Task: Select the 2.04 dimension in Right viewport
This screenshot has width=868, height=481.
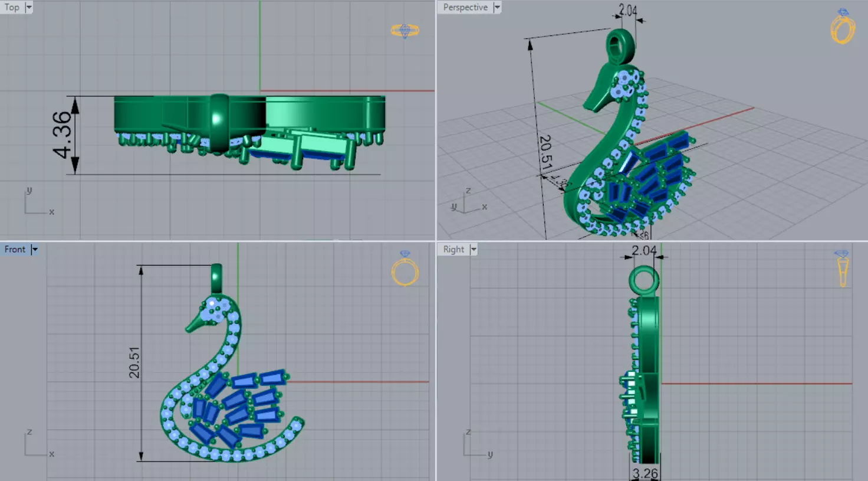Action: 644,250
